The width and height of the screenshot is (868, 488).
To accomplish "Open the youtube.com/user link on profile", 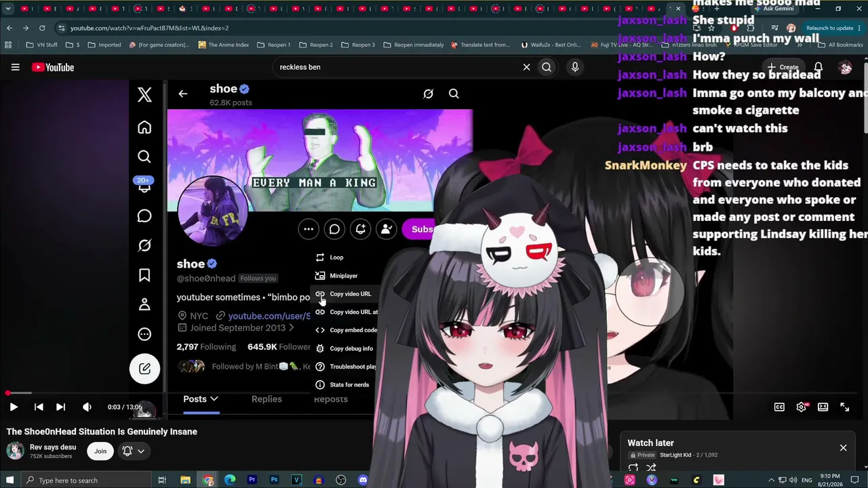I will 269,316.
